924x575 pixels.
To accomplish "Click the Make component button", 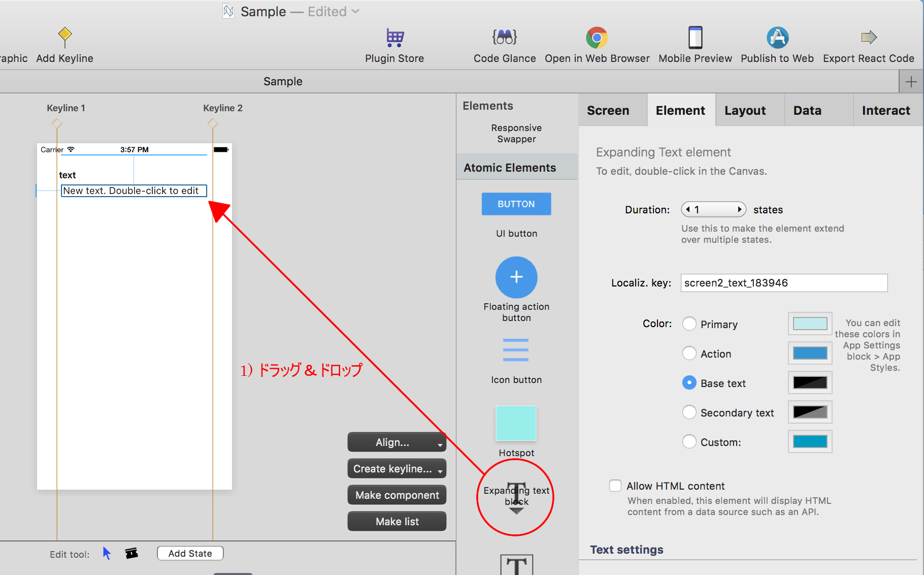I will (397, 495).
